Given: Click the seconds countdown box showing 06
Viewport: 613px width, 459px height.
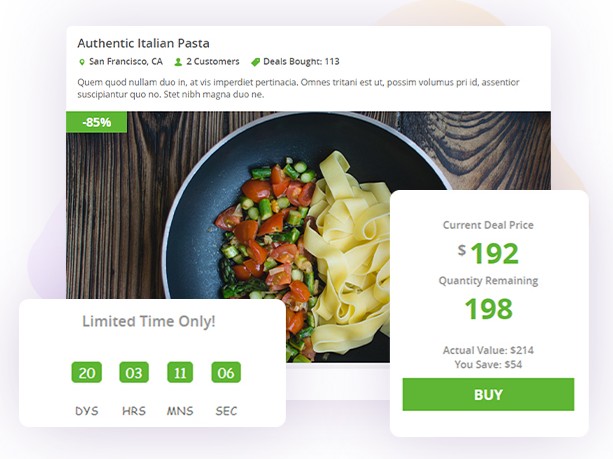Looking at the screenshot, I should [x=226, y=372].
